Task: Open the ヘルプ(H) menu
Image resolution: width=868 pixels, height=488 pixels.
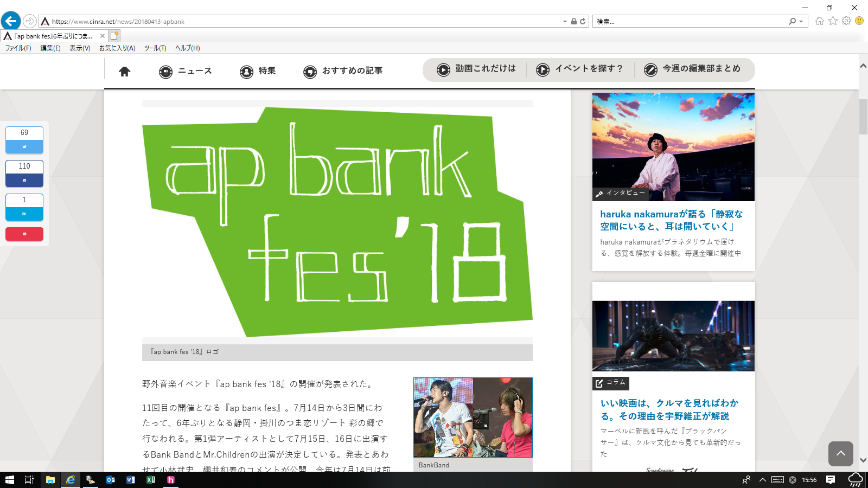Action: 188,48
